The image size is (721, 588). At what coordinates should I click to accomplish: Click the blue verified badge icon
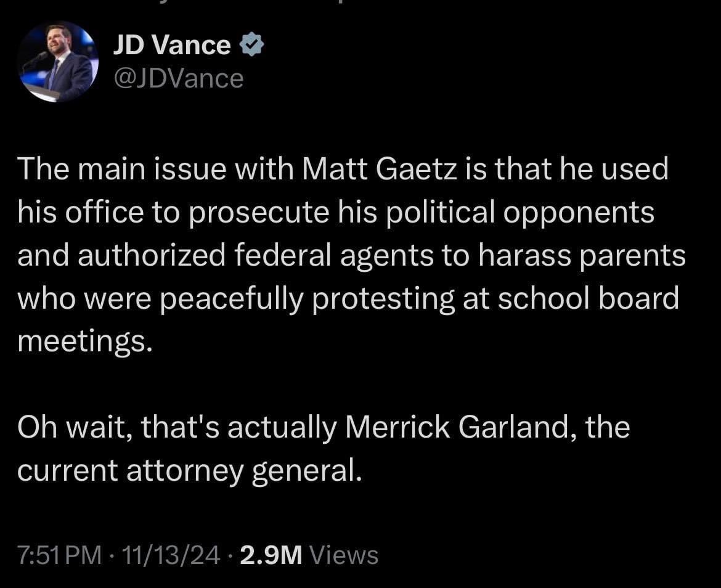tap(251, 44)
